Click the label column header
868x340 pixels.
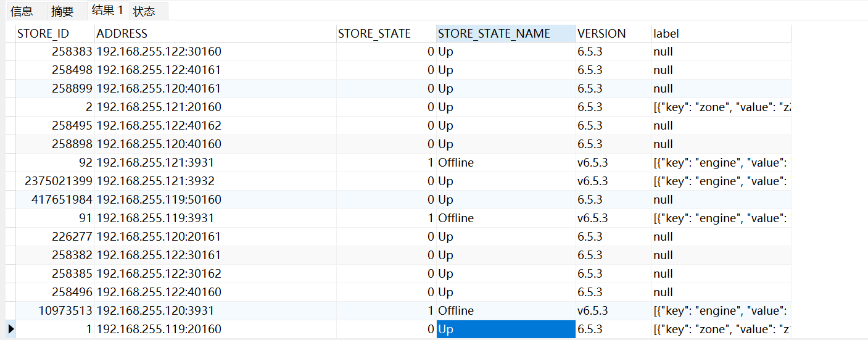[x=666, y=33]
